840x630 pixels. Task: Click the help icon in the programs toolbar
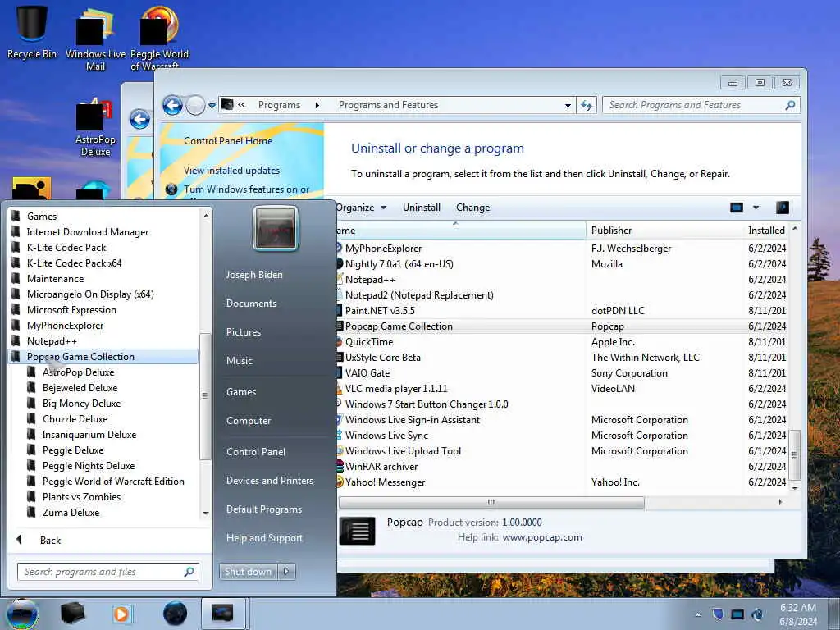pos(782,208)
